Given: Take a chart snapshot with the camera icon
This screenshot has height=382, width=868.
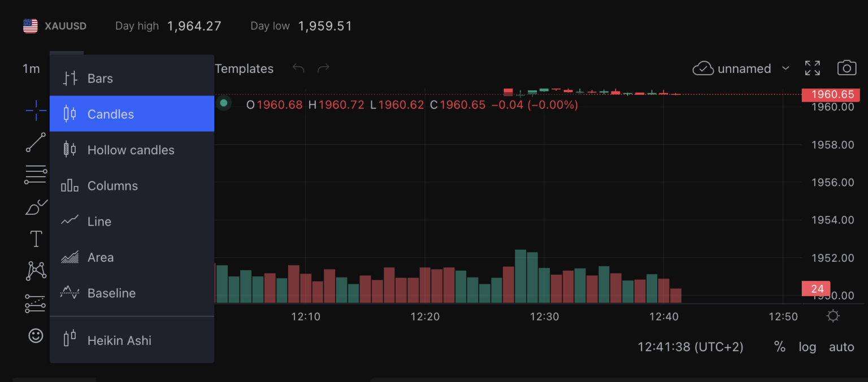Looking at the screenshot, I should (x=847, y=68).
